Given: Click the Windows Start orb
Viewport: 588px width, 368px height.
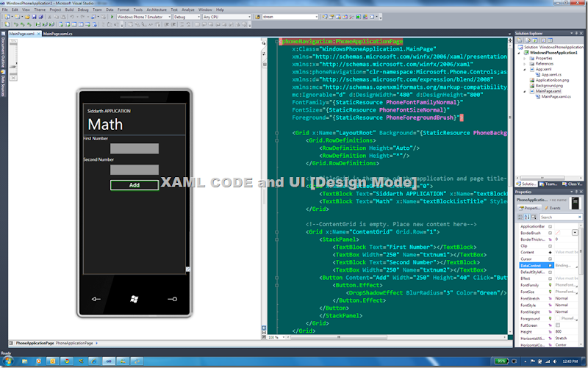Looking at the screenshot, I should pos(9,361).
